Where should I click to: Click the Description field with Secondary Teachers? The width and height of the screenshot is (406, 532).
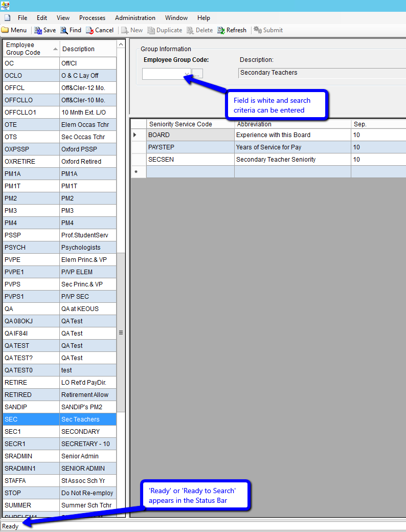(x=322, y=73)
